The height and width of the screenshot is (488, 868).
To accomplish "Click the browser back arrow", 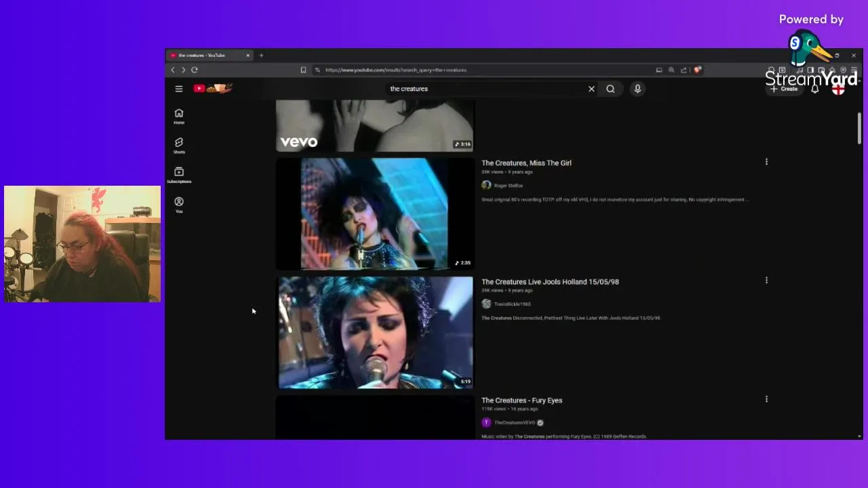I will pyautogui.click(x=173, y=70).
